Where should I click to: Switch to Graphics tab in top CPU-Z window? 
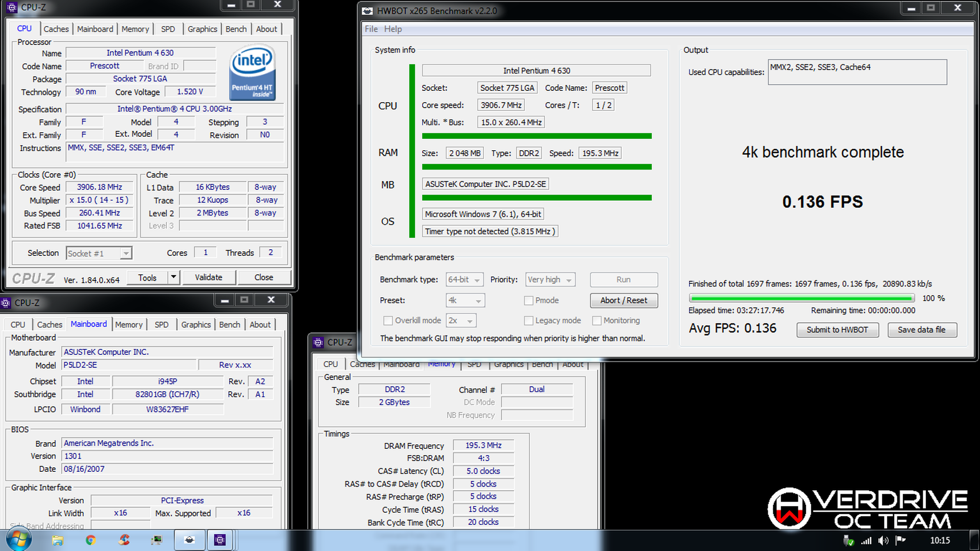pyautogui.click(x=202, y=29)
